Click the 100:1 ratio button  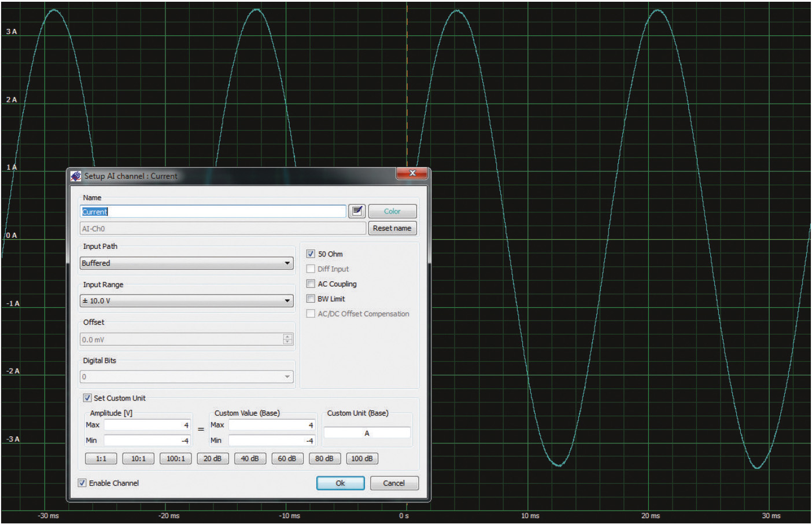tap(176, 458)
